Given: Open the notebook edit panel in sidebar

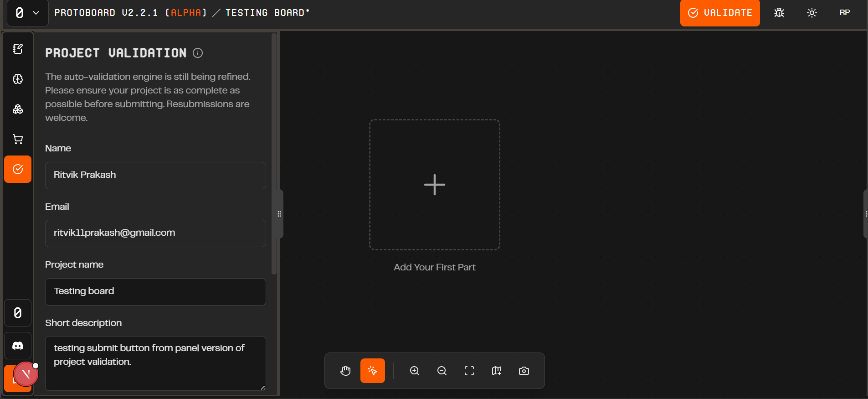Looking at the screenshot, I should click(18, 49).
